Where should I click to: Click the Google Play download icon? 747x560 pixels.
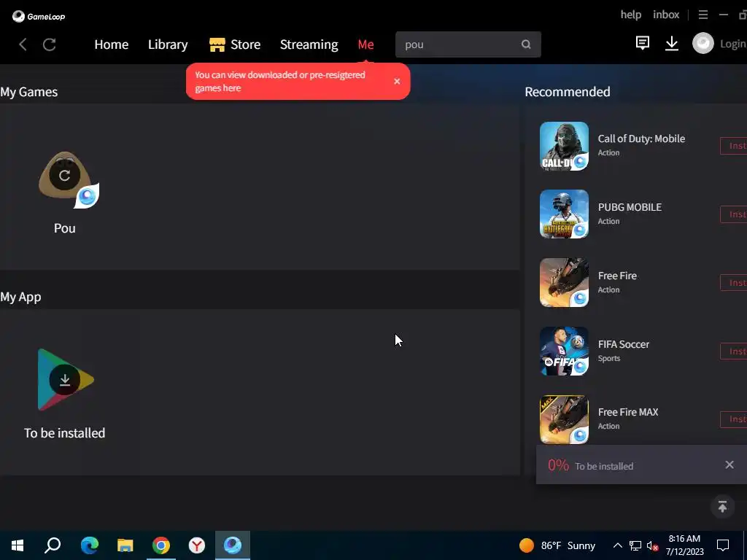click(x=64, y=379)
